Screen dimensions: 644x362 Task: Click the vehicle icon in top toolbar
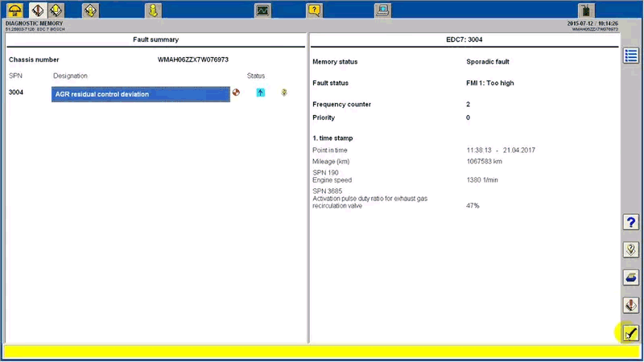click(15, 10)
